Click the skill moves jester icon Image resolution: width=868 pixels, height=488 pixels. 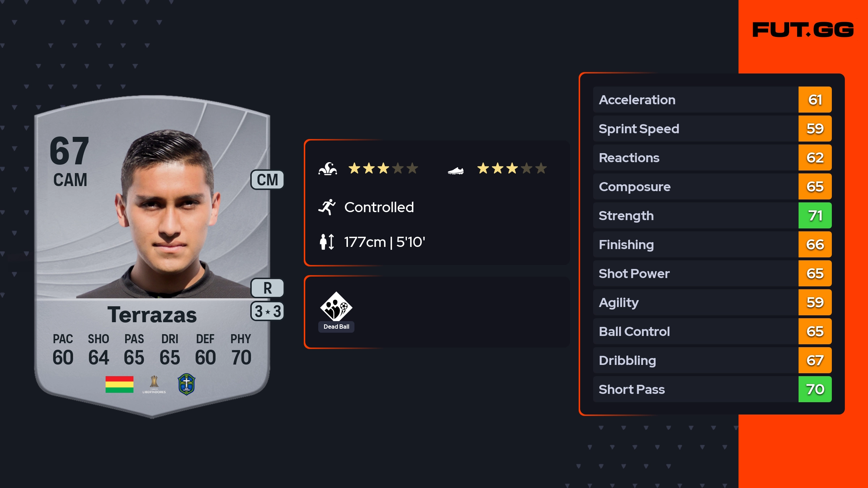pyautogui.click(x=328, y=169)
